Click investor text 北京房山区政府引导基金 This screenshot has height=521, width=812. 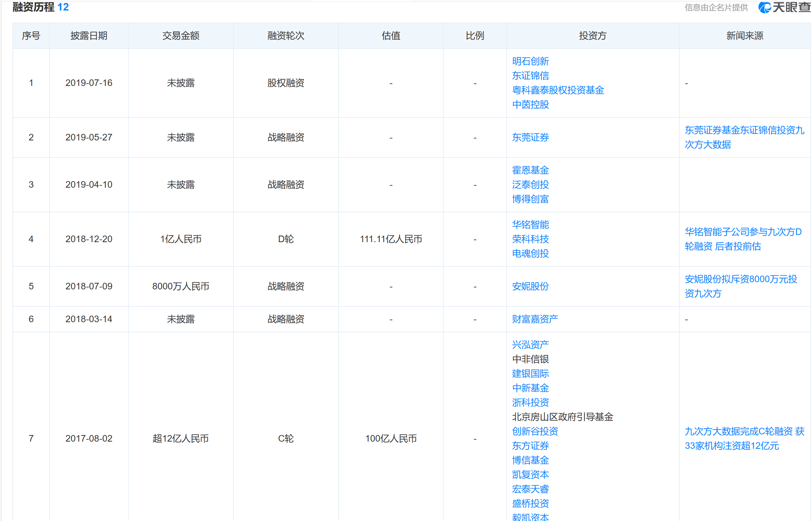pos(562,417)
